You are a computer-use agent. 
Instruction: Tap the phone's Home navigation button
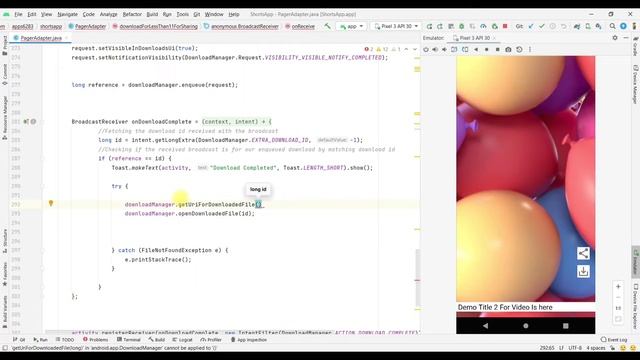click(x=526, y=326)
